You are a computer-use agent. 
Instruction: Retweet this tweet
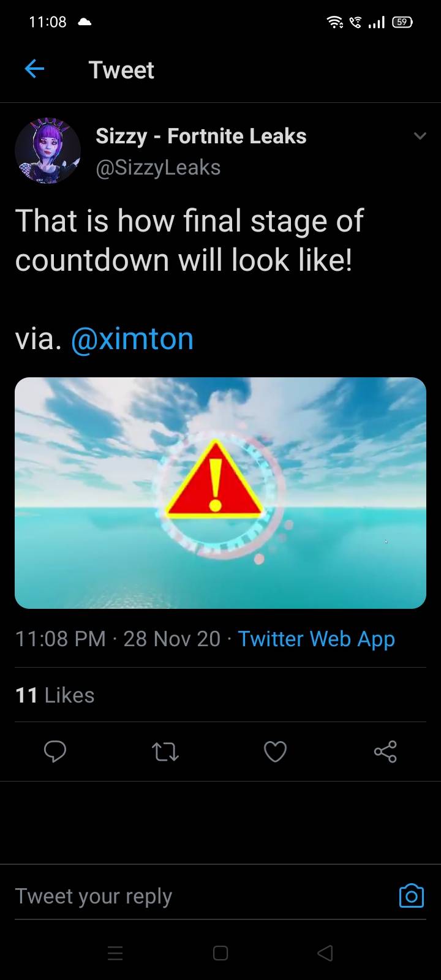pyautogui.click(x=165, y=752)
